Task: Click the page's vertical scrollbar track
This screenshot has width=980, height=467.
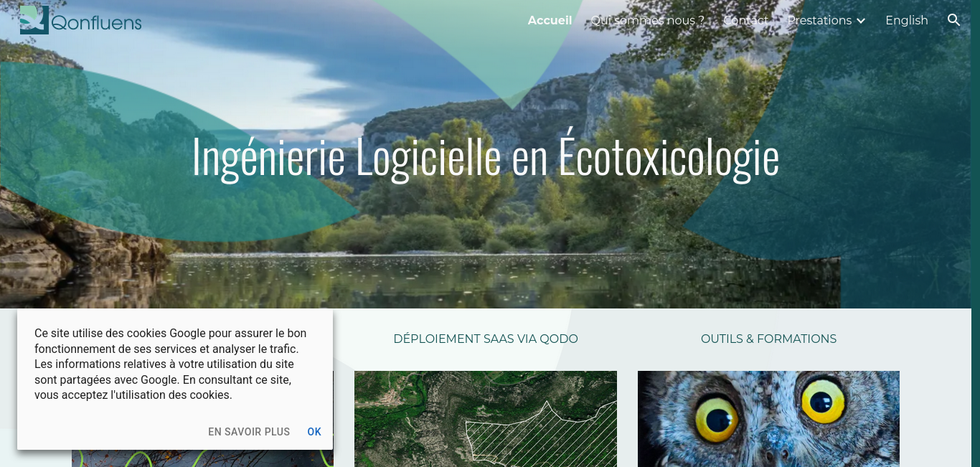Action: [x=976, y=233]
